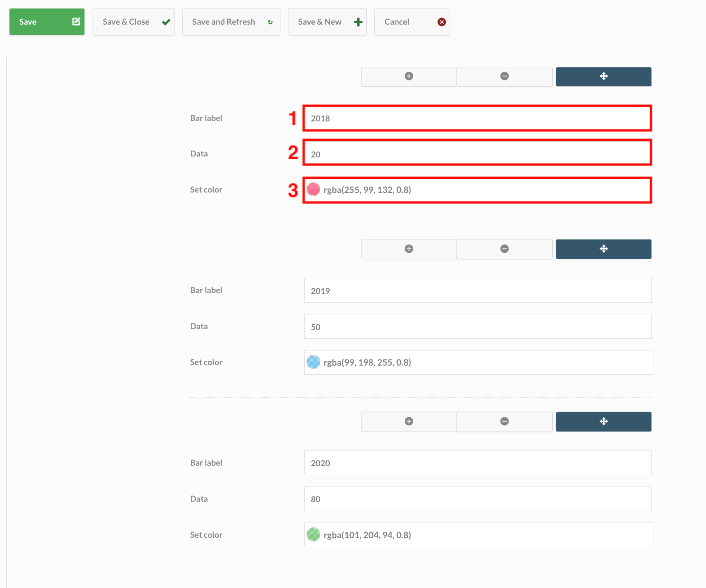The height and width of the screenshot is (588, 706).
Task: Click the move handle above the 2018 row
Action: [x=603, y=76]
